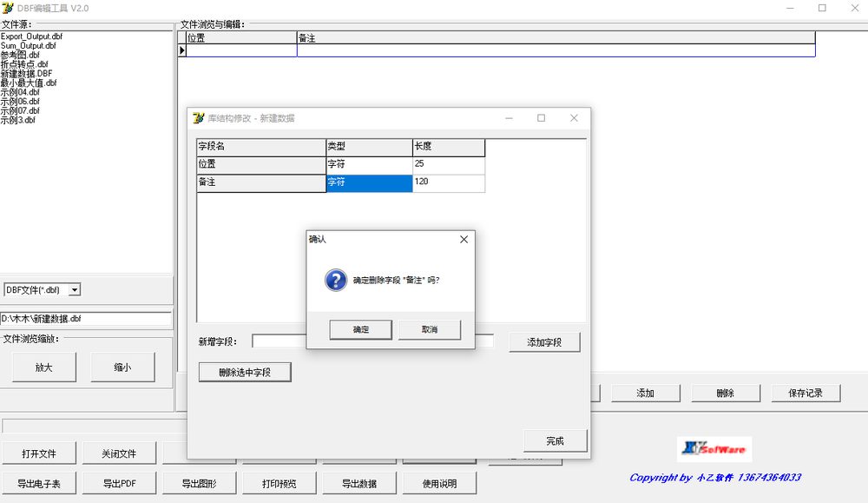Click the row indicator arrow in browse grid
The height and width of the screenshot is (503, 868).
click(x=181, y=50)
